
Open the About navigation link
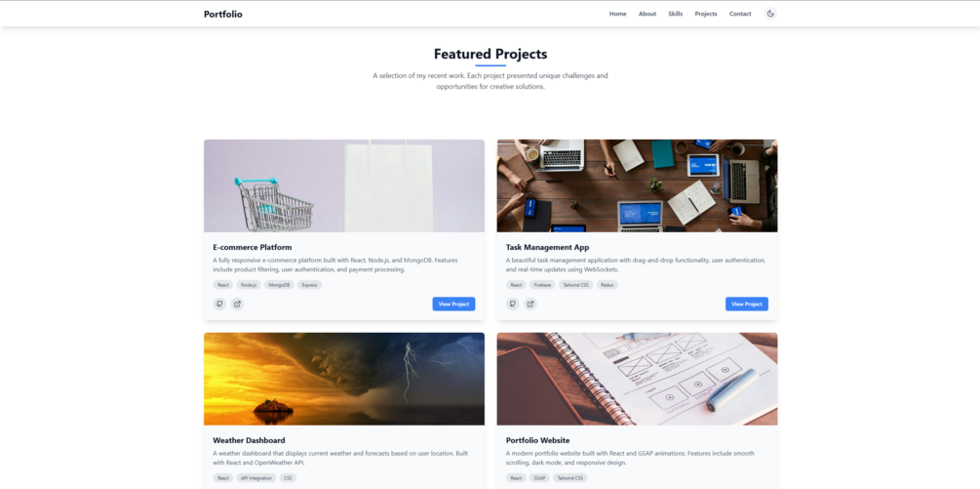[647, 14]
